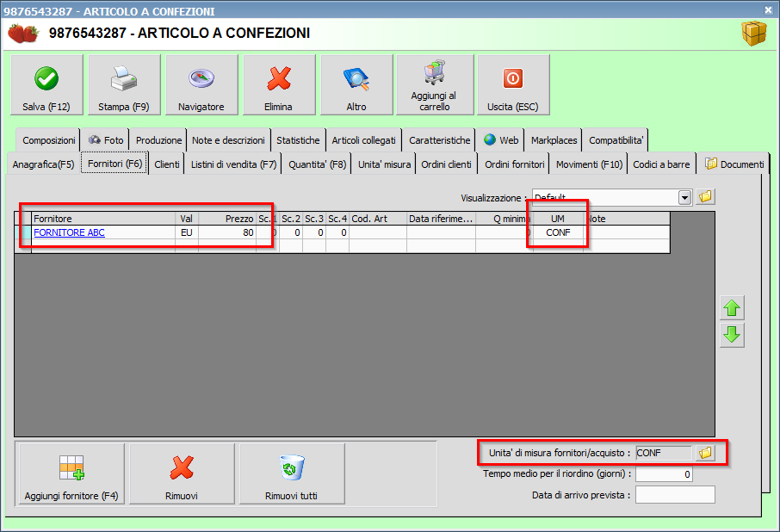Select the row header of FORNITORE ABC row
Image resolution: width=780 pixels, height=532 pixels.
pos(23,232)
